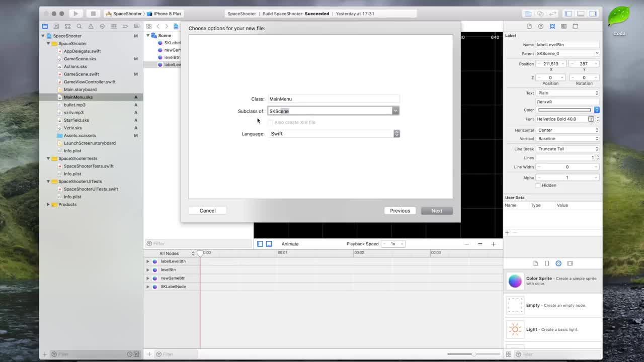
Task: Open the Font picker T button
Action: 591,119
